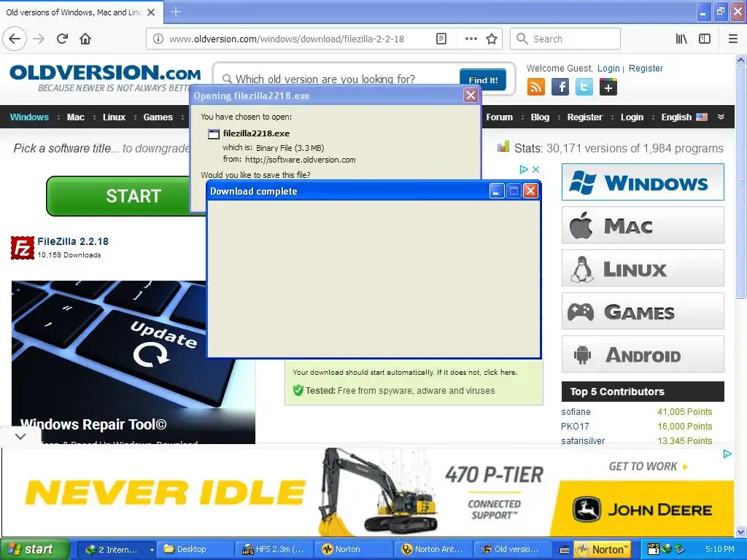Select the Mac nav menu item
The image size is (747, 560).
[x=76, y=117]
